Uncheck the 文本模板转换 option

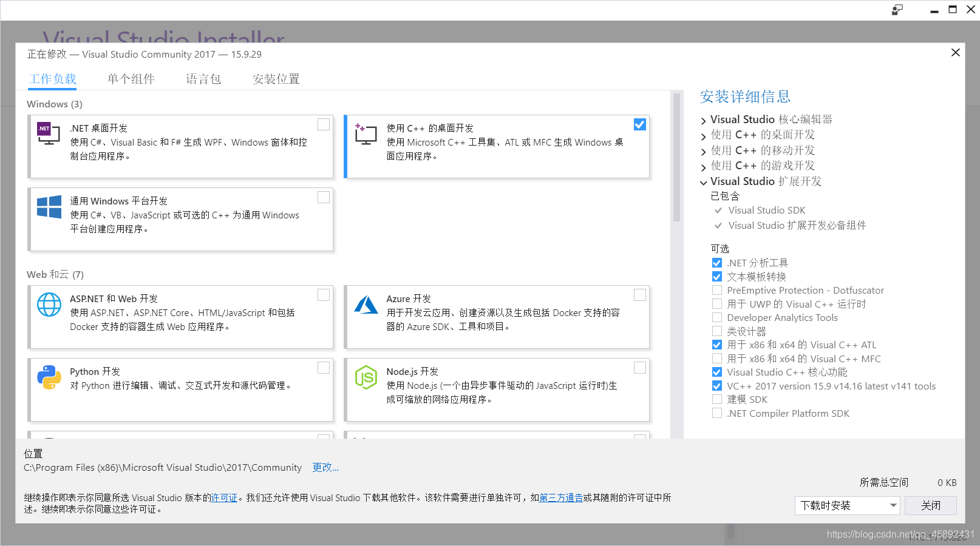[x=717, y=277]
